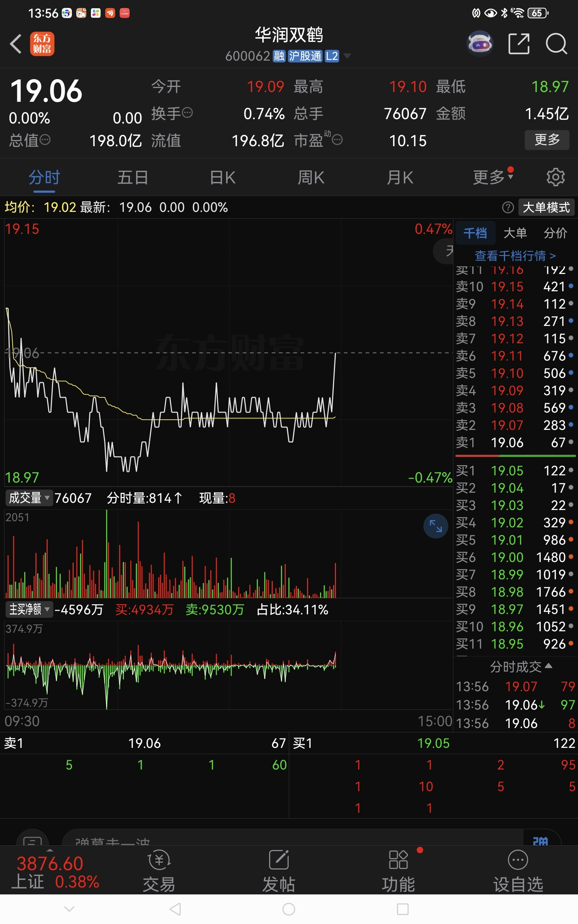Tap 买1 queue order size 95
Viewport: 578px width, 924px height.
[568, 765]
